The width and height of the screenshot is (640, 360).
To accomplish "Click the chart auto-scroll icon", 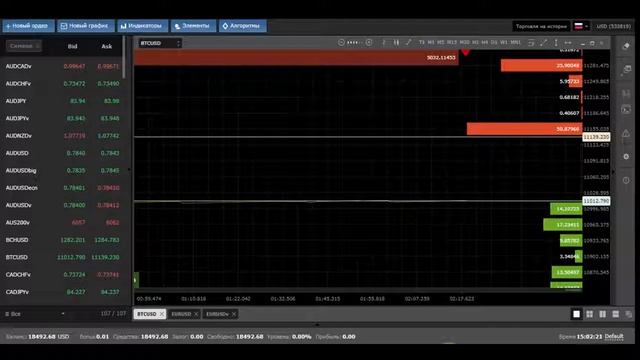I will (x=531, y=42).
